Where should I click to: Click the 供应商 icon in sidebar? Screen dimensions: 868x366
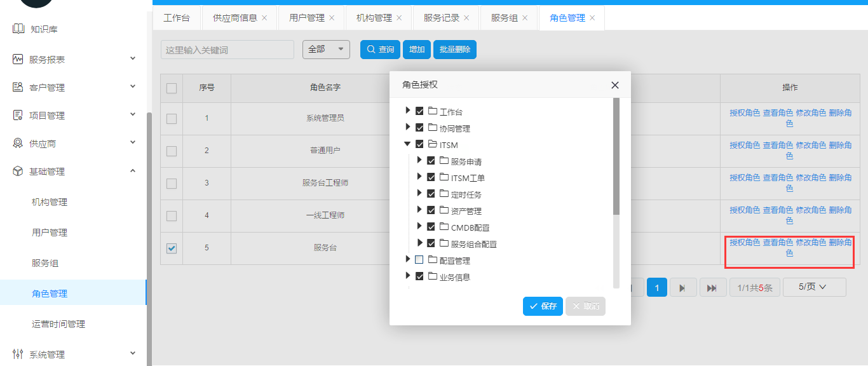(18, 144)
